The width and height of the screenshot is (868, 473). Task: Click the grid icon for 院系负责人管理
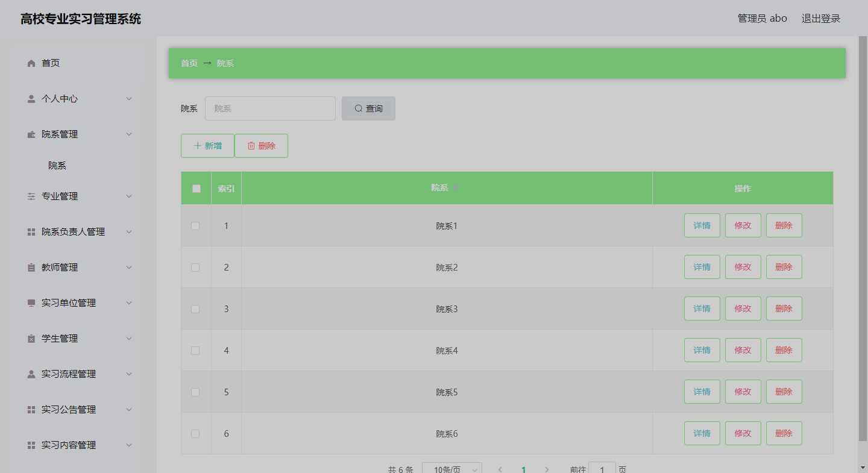click(x=31, y=232)
